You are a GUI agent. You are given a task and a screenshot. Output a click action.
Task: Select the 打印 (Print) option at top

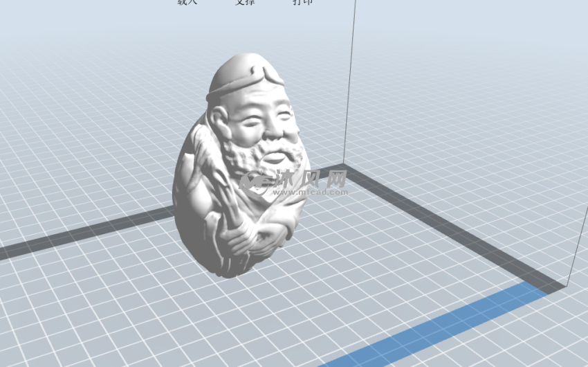pos(302,2)
